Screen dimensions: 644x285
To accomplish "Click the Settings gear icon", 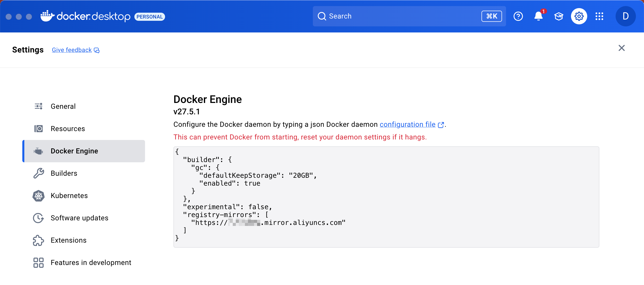I will point(579,16).
